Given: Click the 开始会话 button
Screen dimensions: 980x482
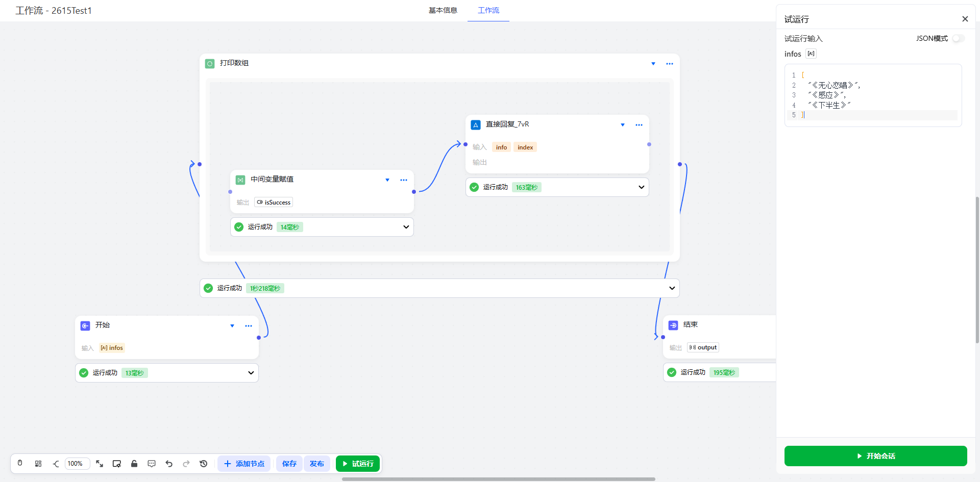Looking at the screenshot, I should (875, 456).
